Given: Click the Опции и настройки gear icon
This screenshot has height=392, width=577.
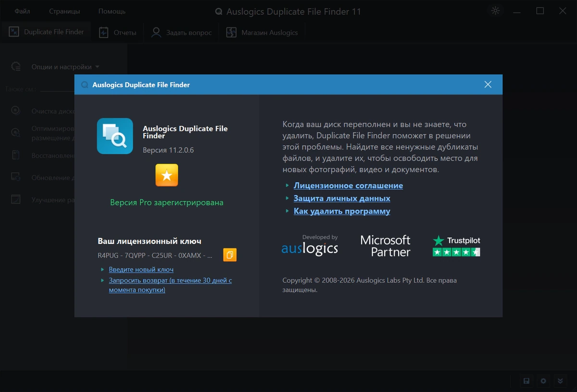Looking at the screenshot, I should pos(16,66).
